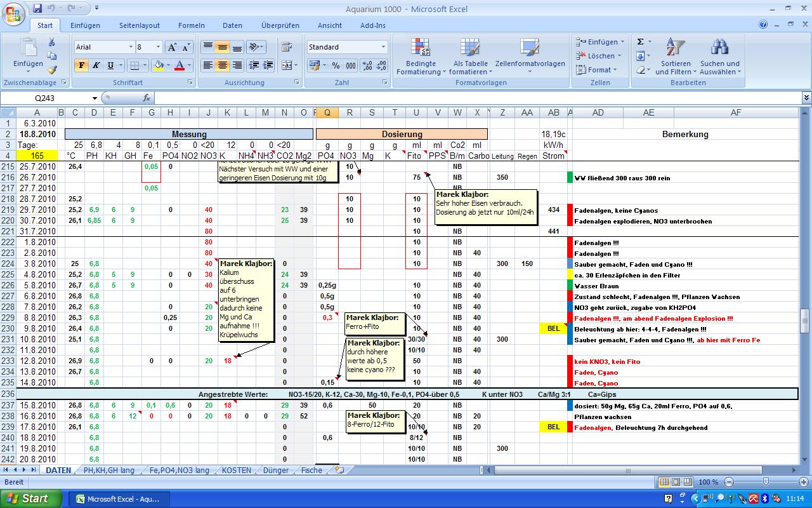Click the formula bar input field

coord(478,98)
